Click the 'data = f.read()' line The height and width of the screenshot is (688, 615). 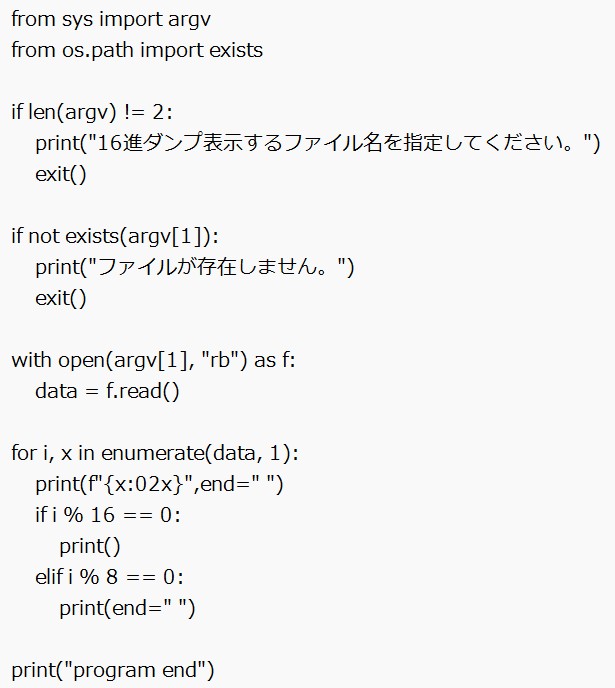pos(107,391)
